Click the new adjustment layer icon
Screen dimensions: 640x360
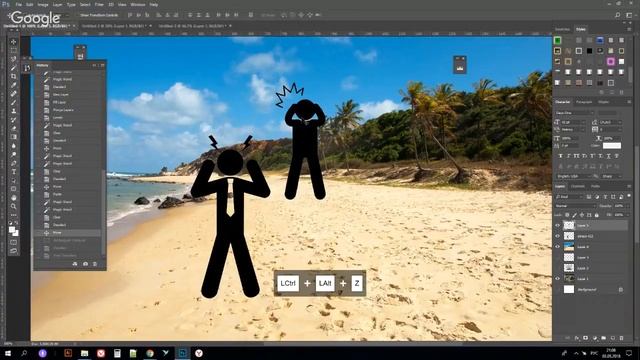coord(595,338)
